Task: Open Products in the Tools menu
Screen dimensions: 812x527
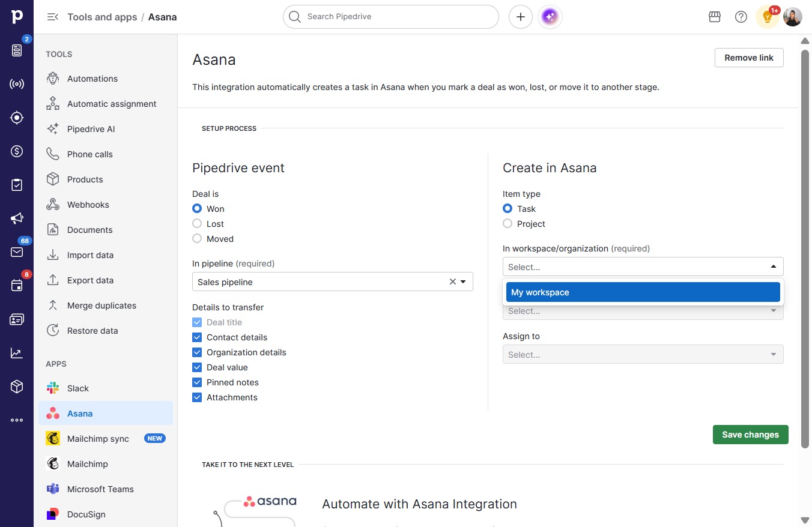Action: [106, 179]
